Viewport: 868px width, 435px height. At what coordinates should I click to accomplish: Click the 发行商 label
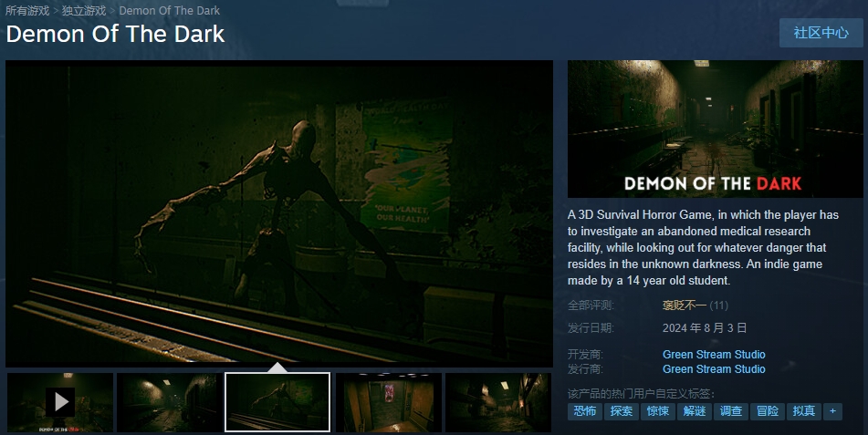pyautogui.click(x=585, y=369)
